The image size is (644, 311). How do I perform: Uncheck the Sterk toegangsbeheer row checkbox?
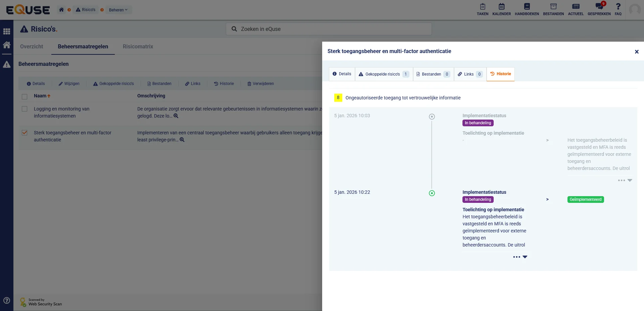coord(24,133)
